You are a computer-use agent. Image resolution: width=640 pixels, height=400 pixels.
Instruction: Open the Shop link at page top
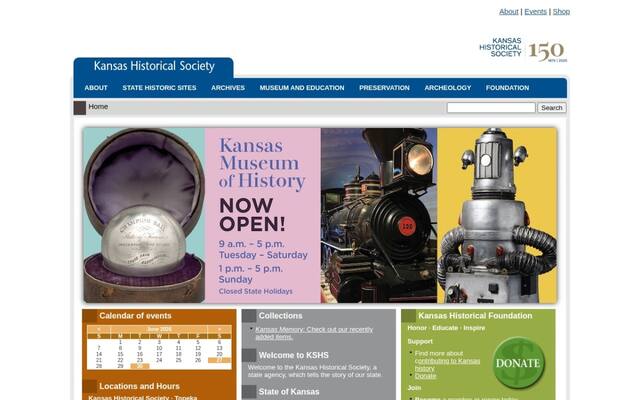point(561,11)
